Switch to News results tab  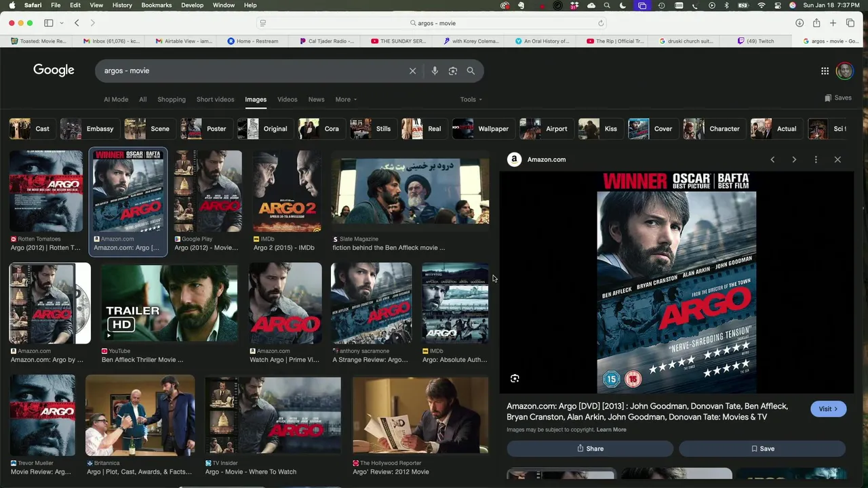click(x=316, y=100)
